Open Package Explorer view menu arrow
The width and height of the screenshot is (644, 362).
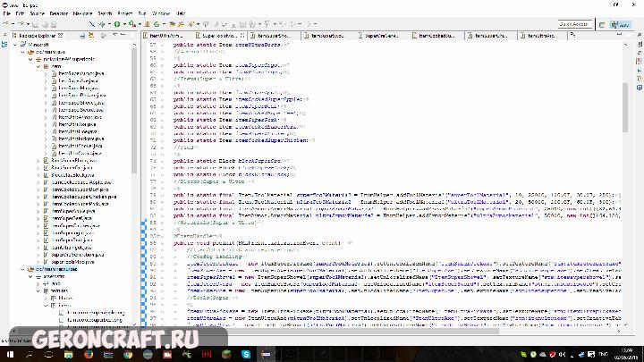click(x=114, y=35)
